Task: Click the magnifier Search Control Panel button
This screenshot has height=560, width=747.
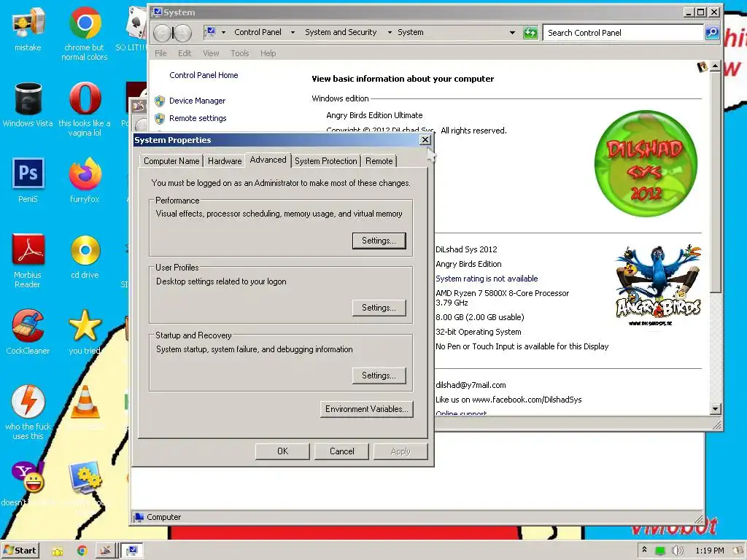Action: pyautogui.click(x=712, y=32)
